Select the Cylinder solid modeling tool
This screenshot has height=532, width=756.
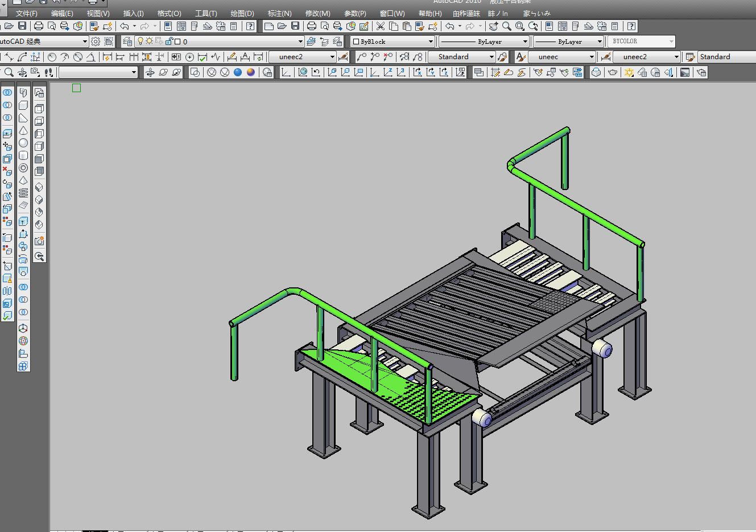pos(23,155)
